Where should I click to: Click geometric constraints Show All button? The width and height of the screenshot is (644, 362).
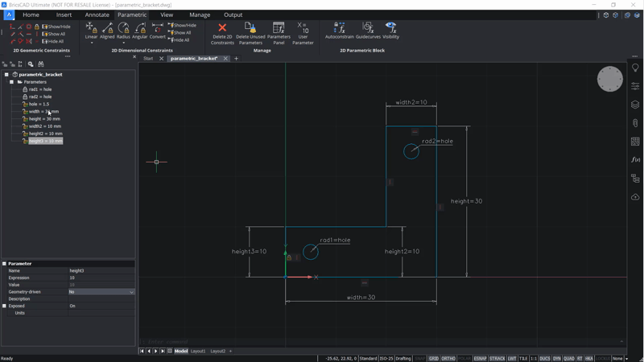54,34
